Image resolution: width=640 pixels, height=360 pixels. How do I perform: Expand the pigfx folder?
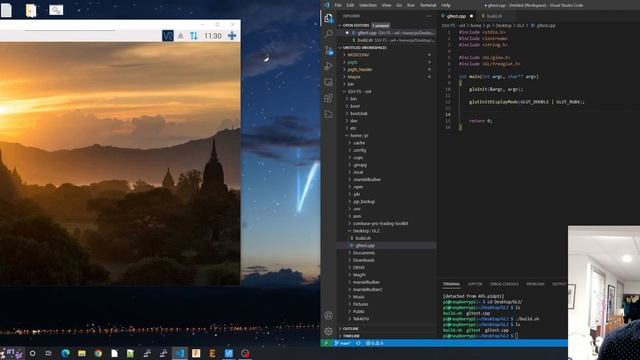(352, 62)
